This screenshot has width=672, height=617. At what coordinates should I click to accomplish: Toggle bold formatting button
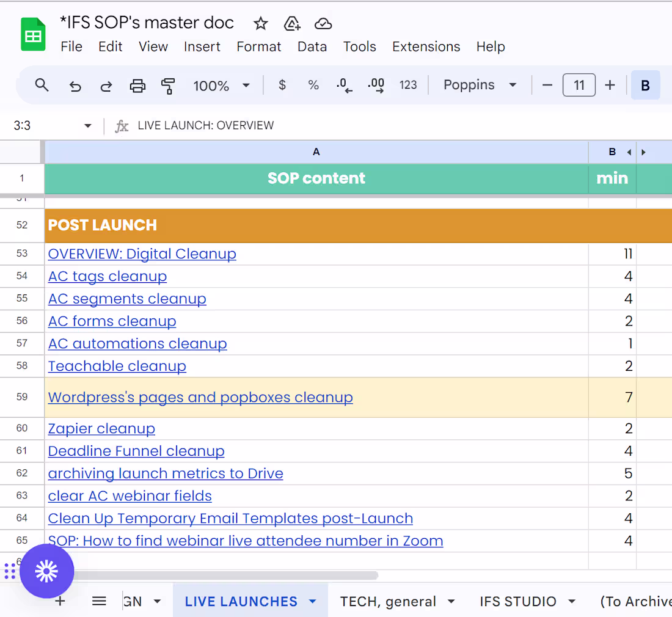pyautogui.click(x=645, y=86)
